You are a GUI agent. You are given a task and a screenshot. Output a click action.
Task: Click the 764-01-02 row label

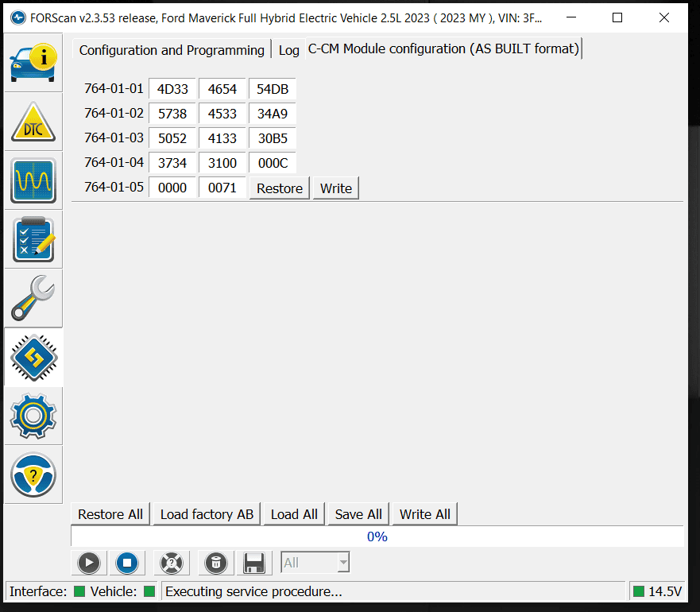[114, 113]
